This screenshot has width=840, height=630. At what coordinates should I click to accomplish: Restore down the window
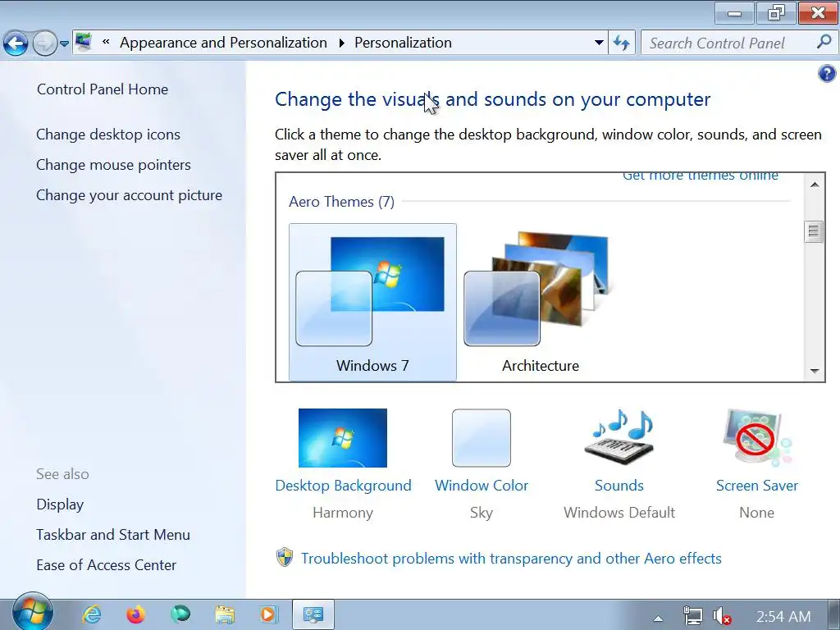point(776,12)
